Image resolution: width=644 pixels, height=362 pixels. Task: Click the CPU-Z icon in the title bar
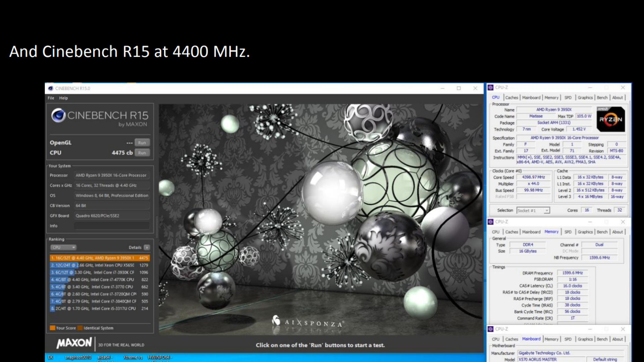[x=490, y=87]
